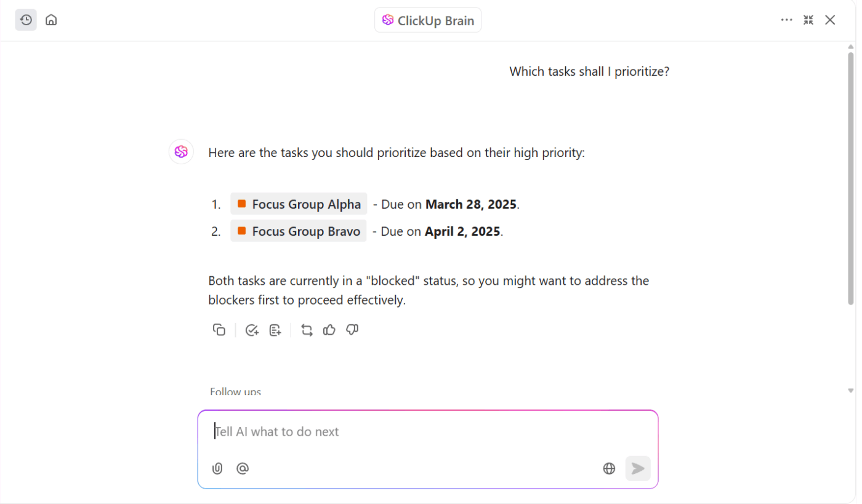The width and height of the screenshot is (862, 504).
Task: Open the Focus Group Bravo task
Action: [x=299, y=231]
